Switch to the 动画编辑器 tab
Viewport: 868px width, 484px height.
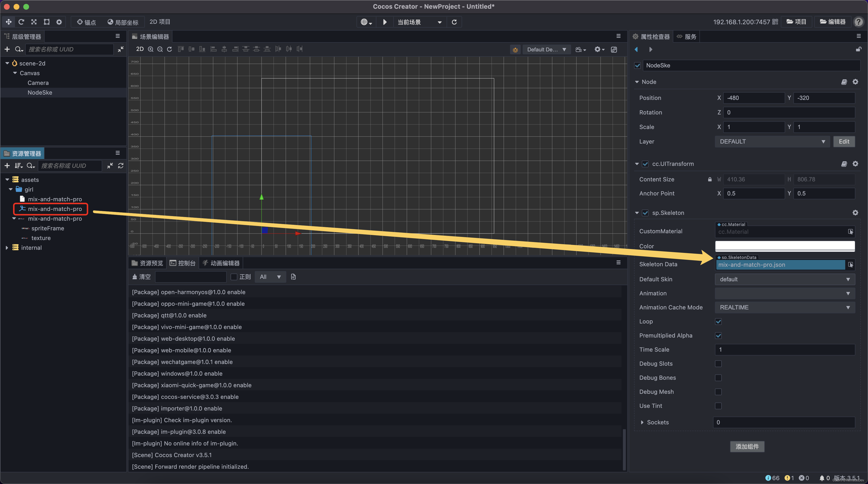click(x=221, y=263)
